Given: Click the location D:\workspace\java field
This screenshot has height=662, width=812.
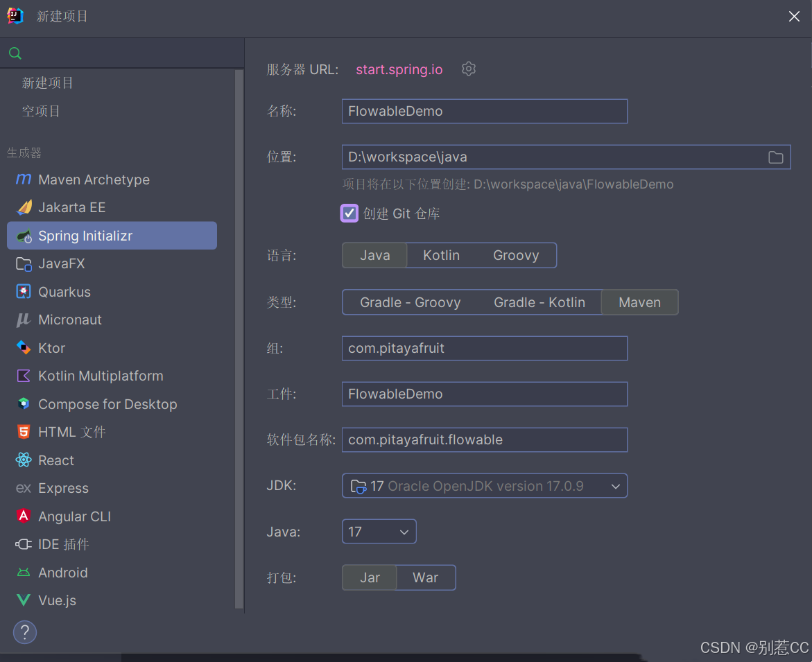Looking at the screenshot, I should coord(566,157).
